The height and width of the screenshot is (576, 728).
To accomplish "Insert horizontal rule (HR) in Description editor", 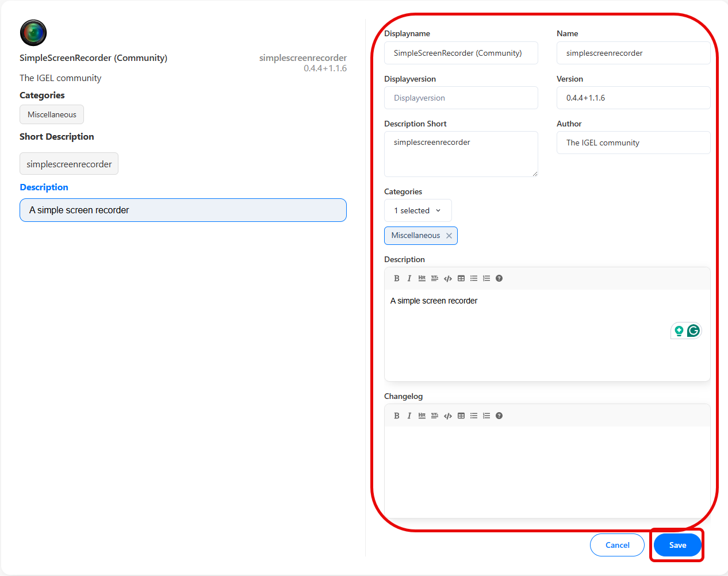I will 422,278.
